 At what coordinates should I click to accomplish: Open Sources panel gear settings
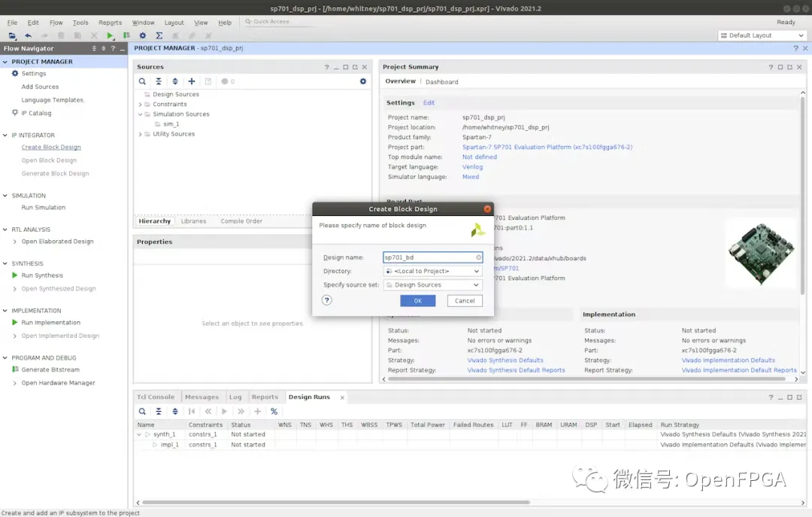tap(363, 81)
